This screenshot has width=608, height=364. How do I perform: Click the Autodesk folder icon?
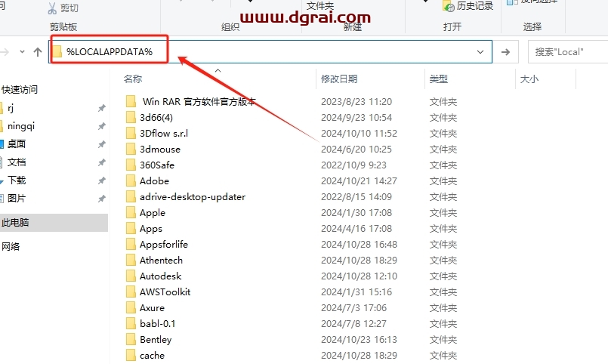point(131,276)
